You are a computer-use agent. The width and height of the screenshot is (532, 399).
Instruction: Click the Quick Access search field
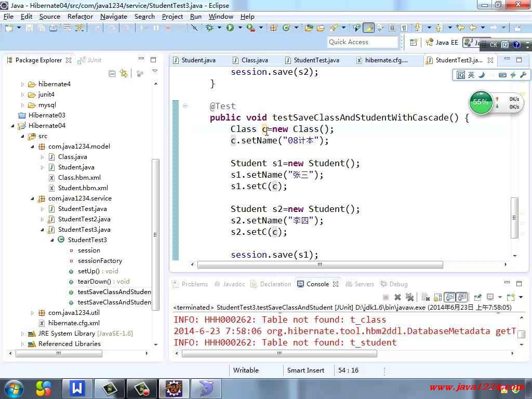[362, 42]
